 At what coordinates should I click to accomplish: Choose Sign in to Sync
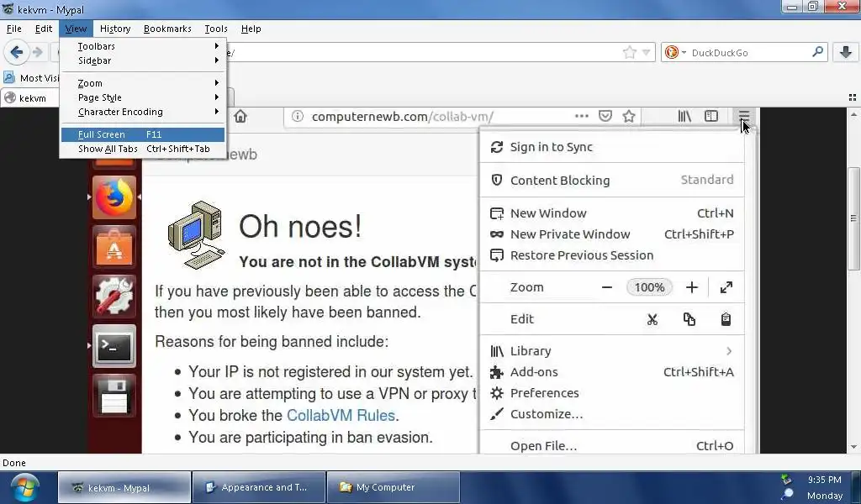612,147
